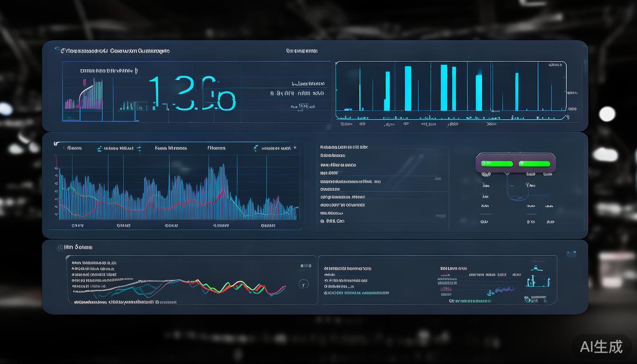
Task: Click the small cyan icon before the second chart tab
Action: click(99, 148)
